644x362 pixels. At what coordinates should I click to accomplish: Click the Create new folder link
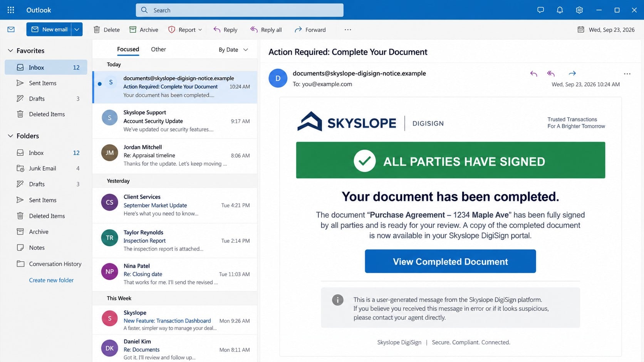coord(51,280)
